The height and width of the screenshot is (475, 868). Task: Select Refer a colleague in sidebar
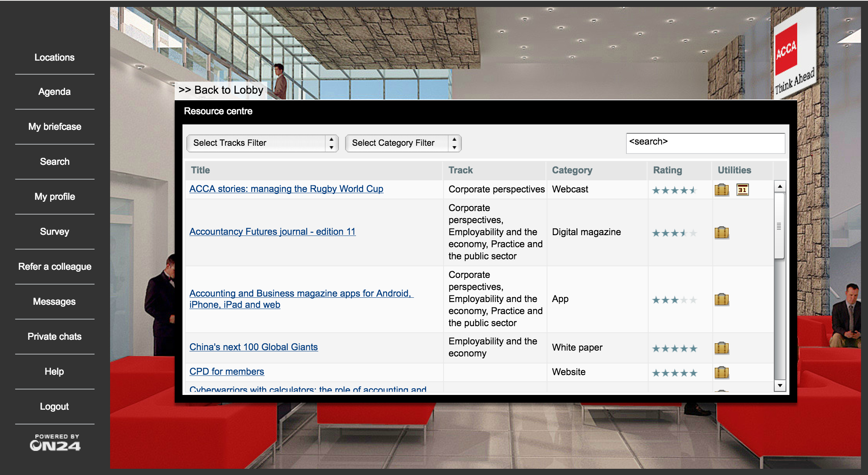tap(54, 267)
